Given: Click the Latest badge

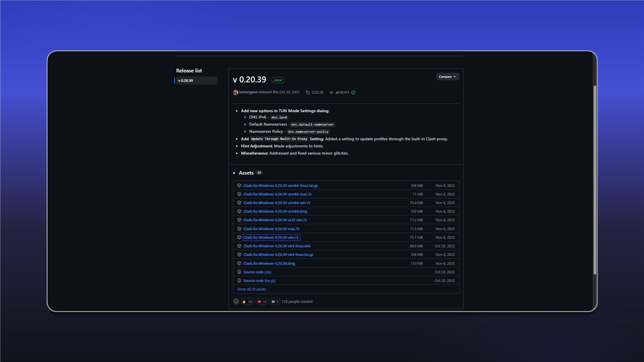Looking at the screenshot, I should [278, 80].
